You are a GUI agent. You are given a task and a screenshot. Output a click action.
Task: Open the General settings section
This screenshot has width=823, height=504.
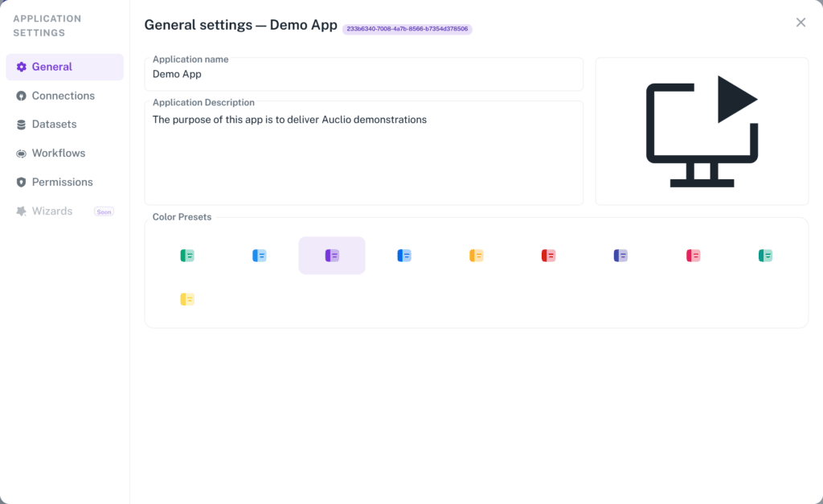point(64,68)
